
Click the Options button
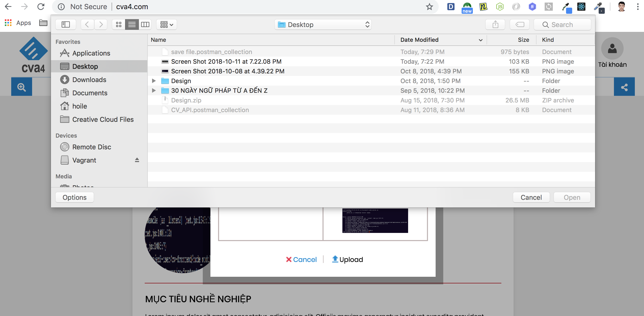pos(74,197)
